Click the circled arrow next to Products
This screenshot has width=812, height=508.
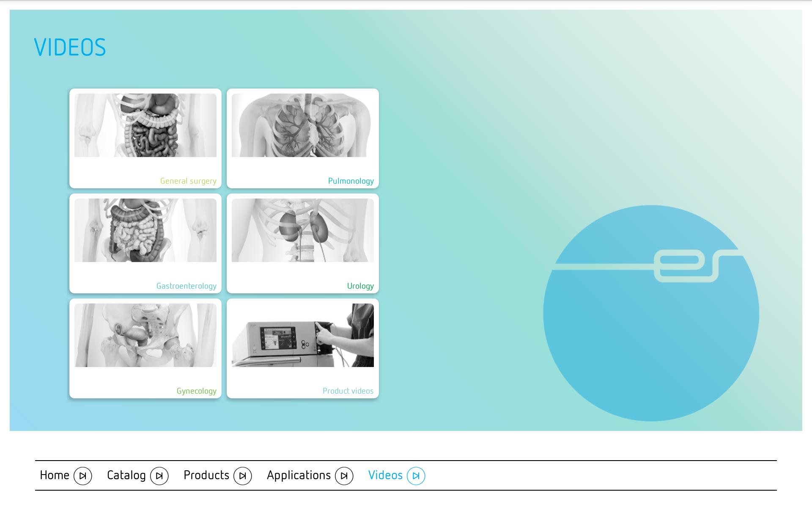tap(242, 476)
